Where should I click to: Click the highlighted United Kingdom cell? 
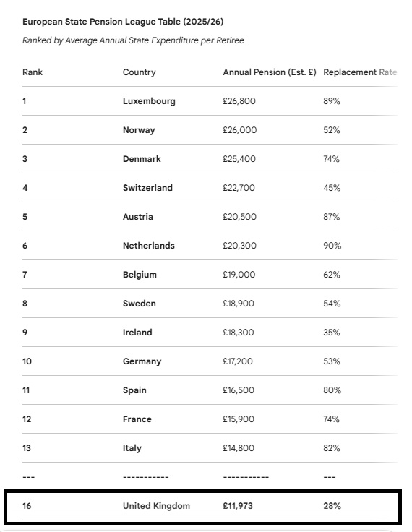tap(156, 506)
